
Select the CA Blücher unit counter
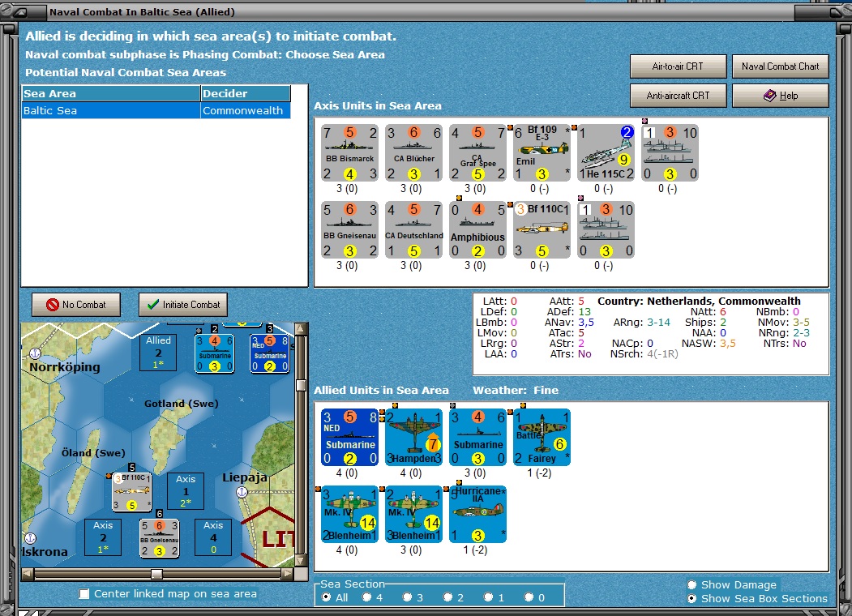tap(413, 152)
